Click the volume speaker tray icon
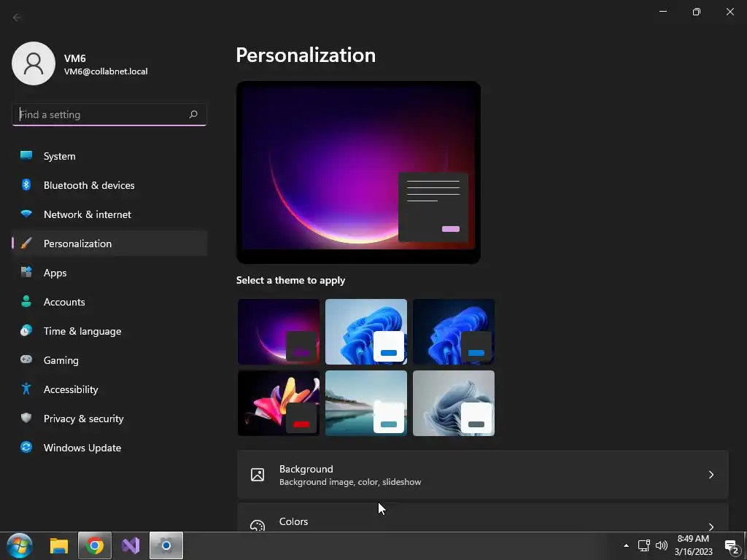The image size is (747, 560). 662,545
